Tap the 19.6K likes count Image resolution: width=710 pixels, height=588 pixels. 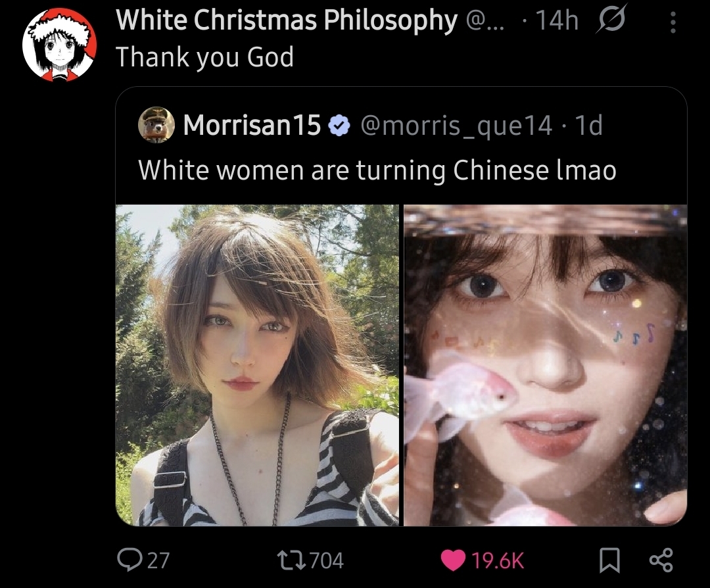click(498, 560)
